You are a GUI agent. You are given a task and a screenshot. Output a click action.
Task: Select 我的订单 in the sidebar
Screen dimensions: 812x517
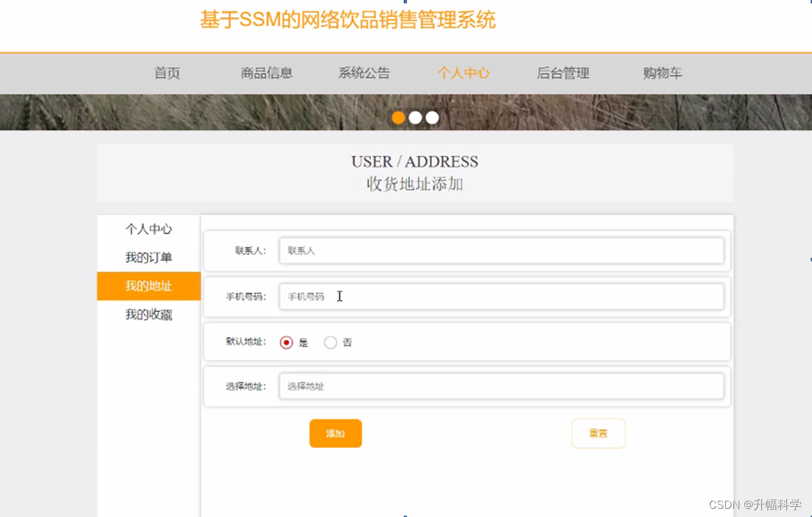pos(148,257)
